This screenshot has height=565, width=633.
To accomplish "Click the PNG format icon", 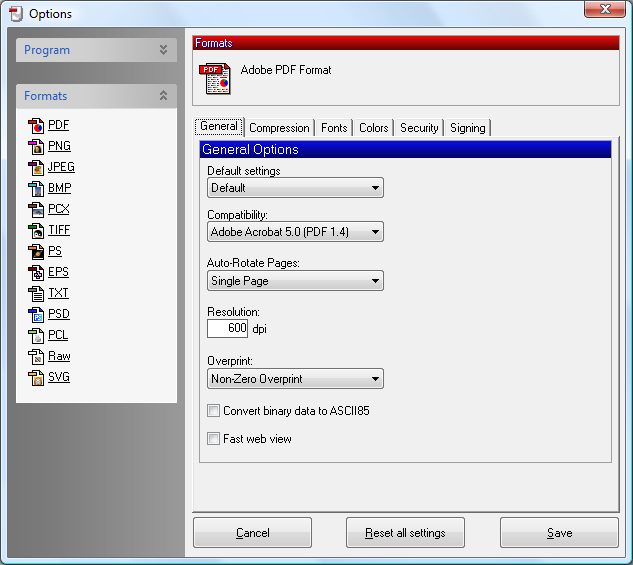I will coord(37,147).
